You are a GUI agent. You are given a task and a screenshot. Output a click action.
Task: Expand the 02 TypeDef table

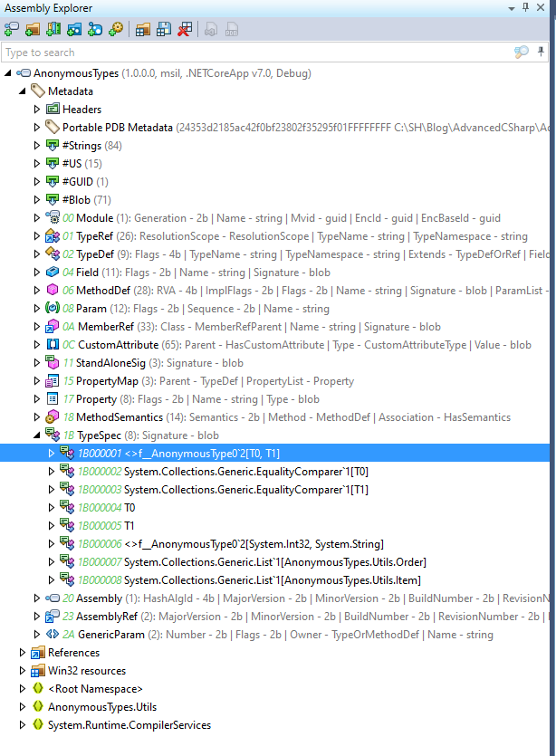pyautogui.click(x=36, y=254)
